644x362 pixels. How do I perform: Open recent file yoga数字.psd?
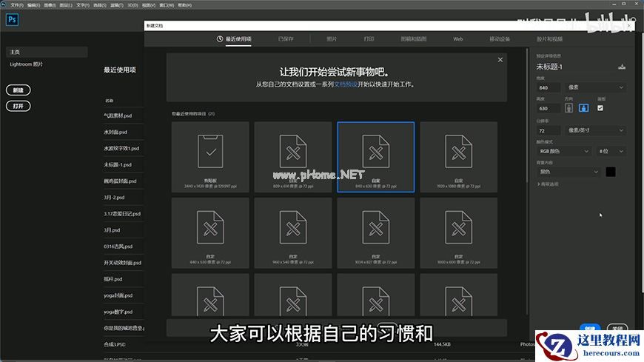(118, 312)
